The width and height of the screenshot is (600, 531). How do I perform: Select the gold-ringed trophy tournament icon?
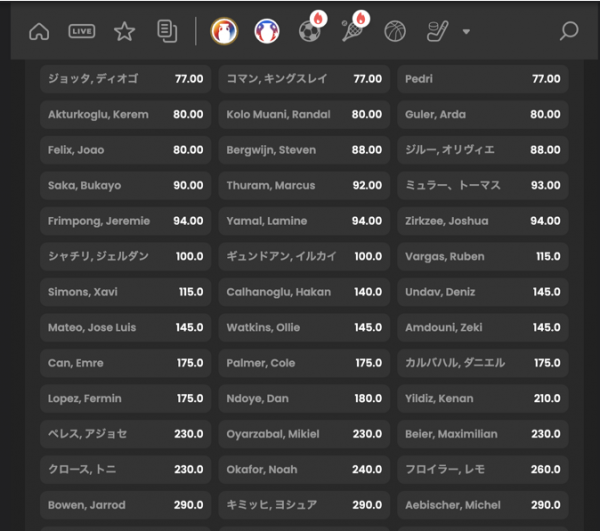[x=224, y=31]
